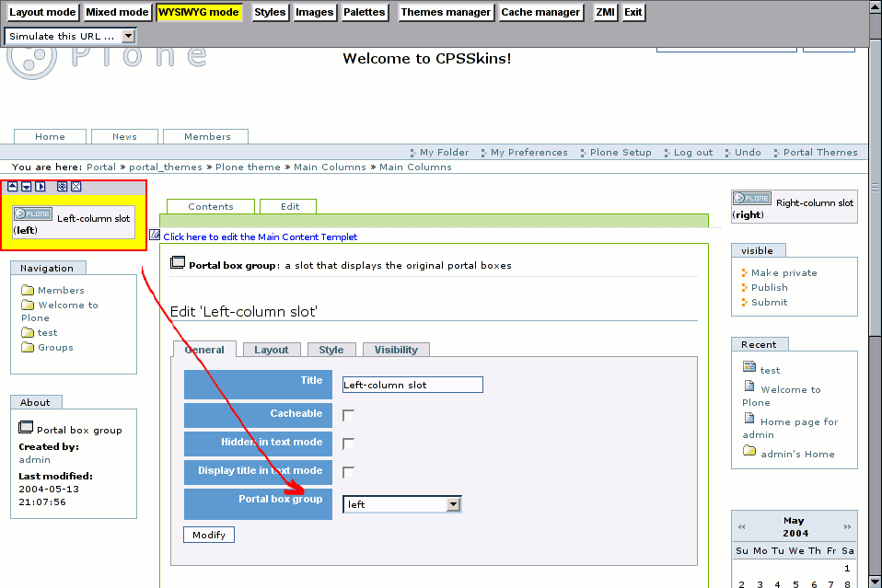Click the edit pencil icon beside Main Content link
The height and width of the screenshot is (588, 882).
point(155,235)
